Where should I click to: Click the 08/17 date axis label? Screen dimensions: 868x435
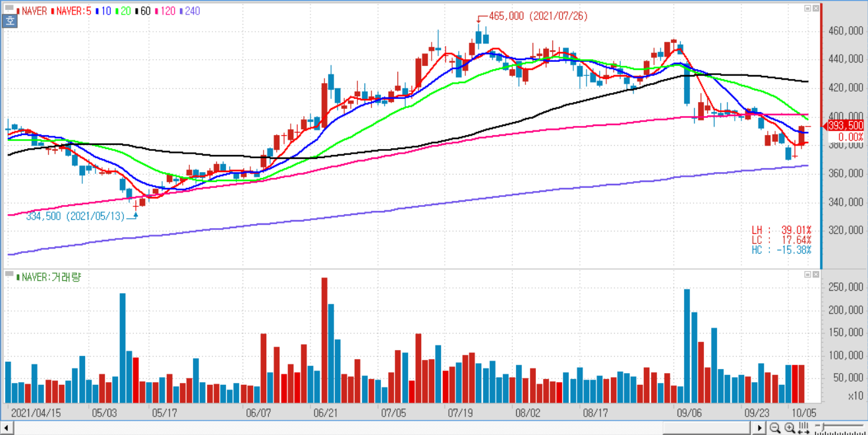[595, 413]
